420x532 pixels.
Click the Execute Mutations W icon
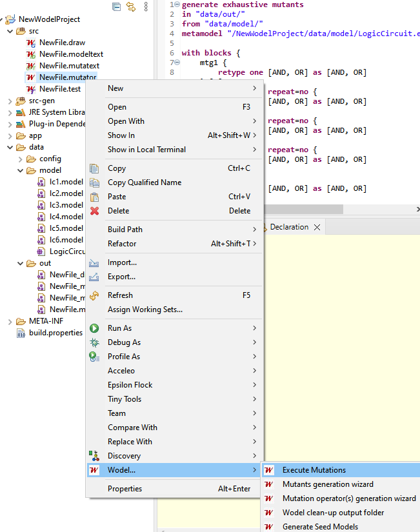pyautogui.click(x=269, y=470)
